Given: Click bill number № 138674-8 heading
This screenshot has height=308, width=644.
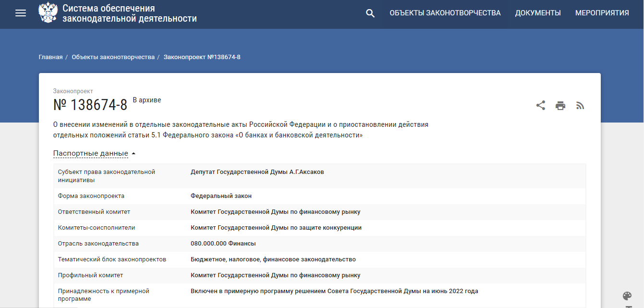Looking at the screenshot, I should 90,104.
